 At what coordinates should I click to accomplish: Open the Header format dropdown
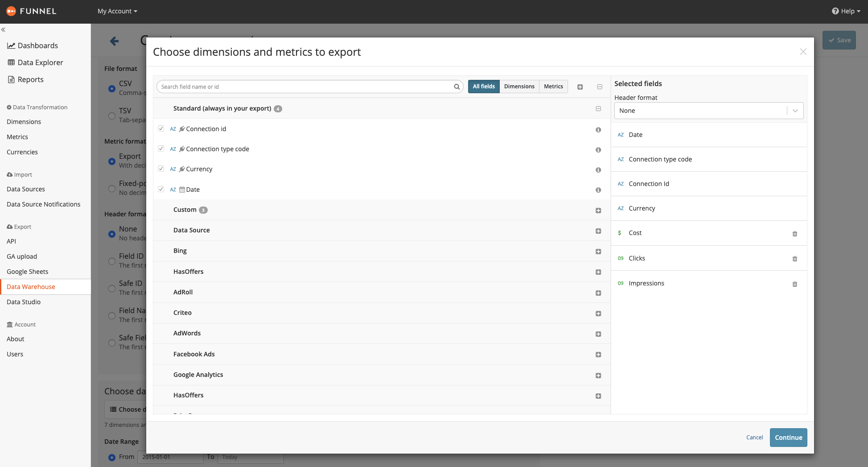coord(708,111)
